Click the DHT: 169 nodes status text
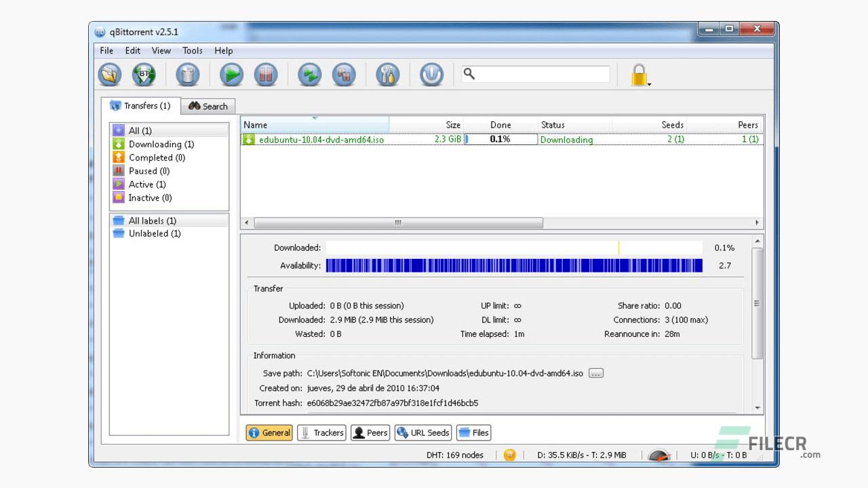868x488 pixels. pos(455,455)
